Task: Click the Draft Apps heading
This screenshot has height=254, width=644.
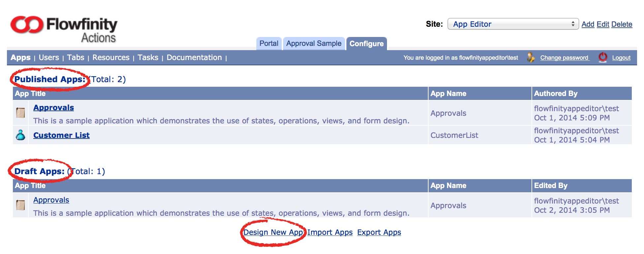Action: click(39, 171)
